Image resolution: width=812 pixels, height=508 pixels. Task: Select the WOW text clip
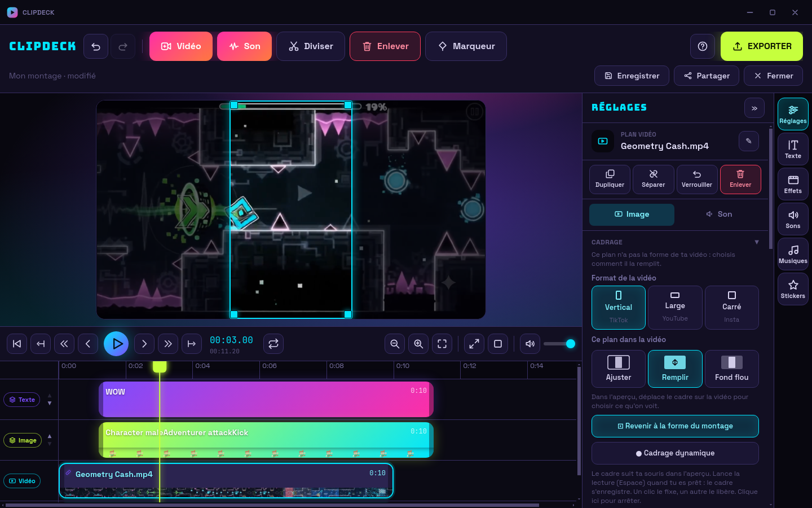[x=266, y=399]
